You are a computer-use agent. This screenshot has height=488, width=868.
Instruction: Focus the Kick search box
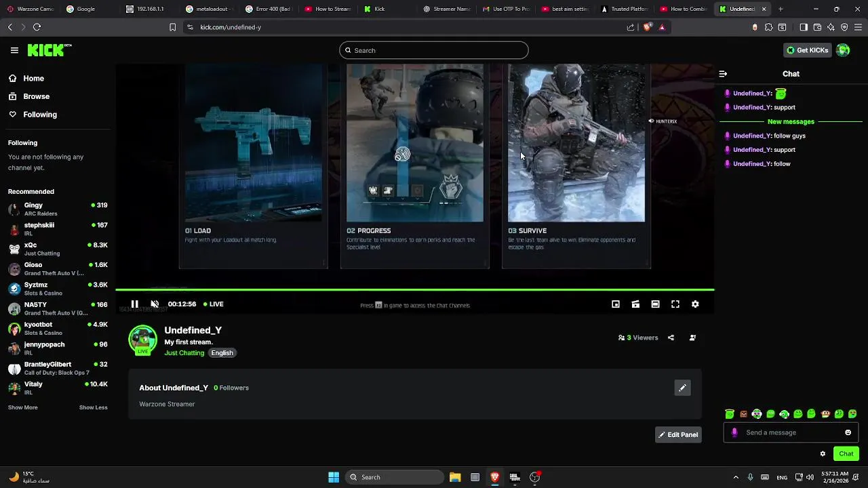pyautogui.click(x=434, y=50)
